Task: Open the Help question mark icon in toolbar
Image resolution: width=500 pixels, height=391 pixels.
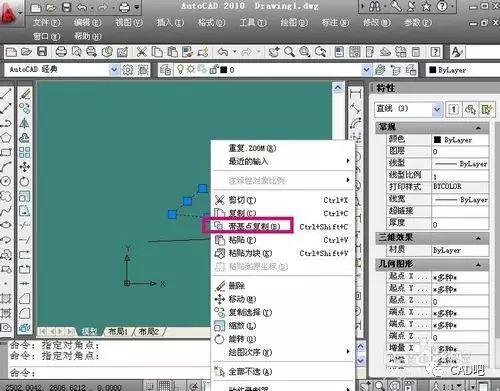Action: click(x=435, y=52)
